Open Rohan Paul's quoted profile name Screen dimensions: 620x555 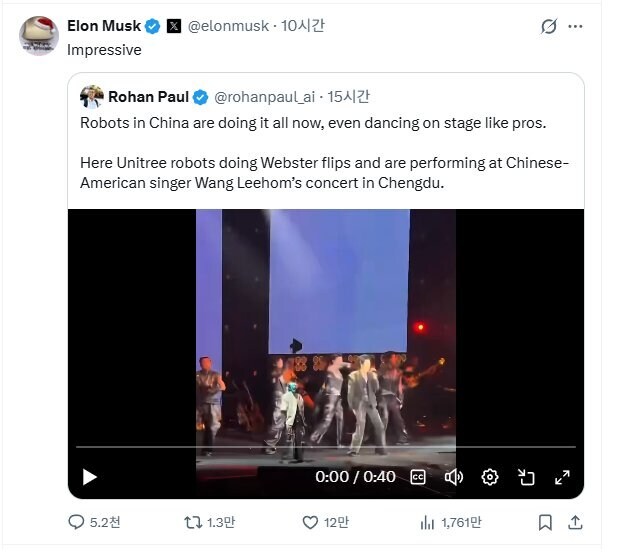click(x=148, y=97)
